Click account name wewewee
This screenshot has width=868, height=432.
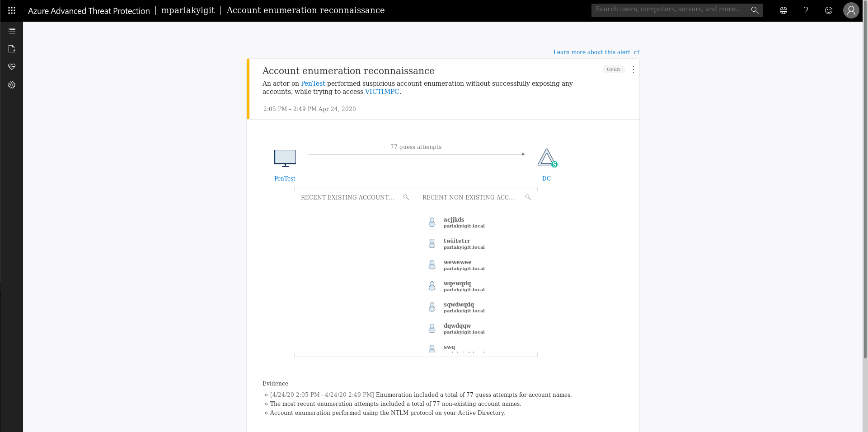[457, 262]
